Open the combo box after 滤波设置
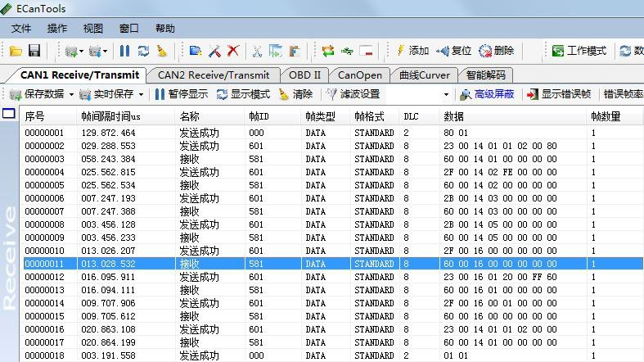Screen dimensions: 644x362 (x=447, y=94)
